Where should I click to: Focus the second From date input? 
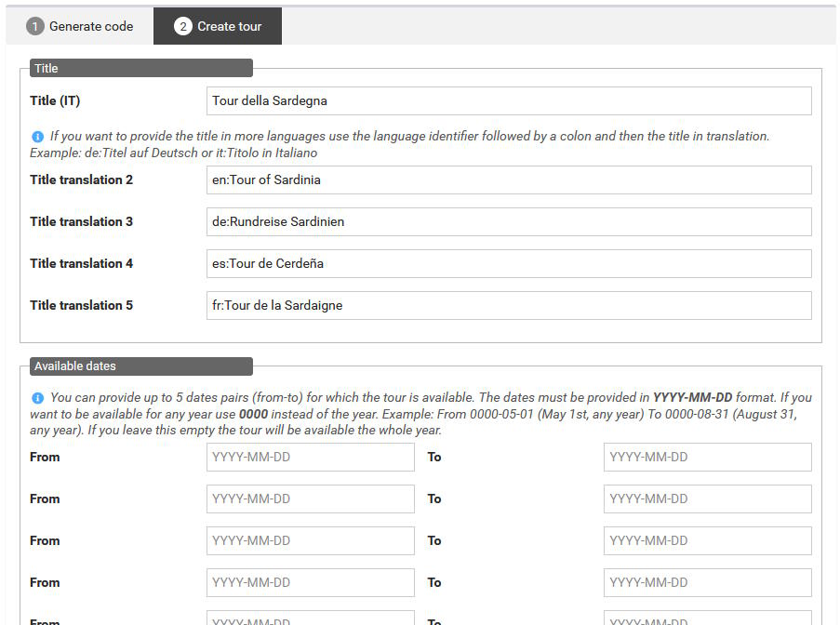(310, 499)
